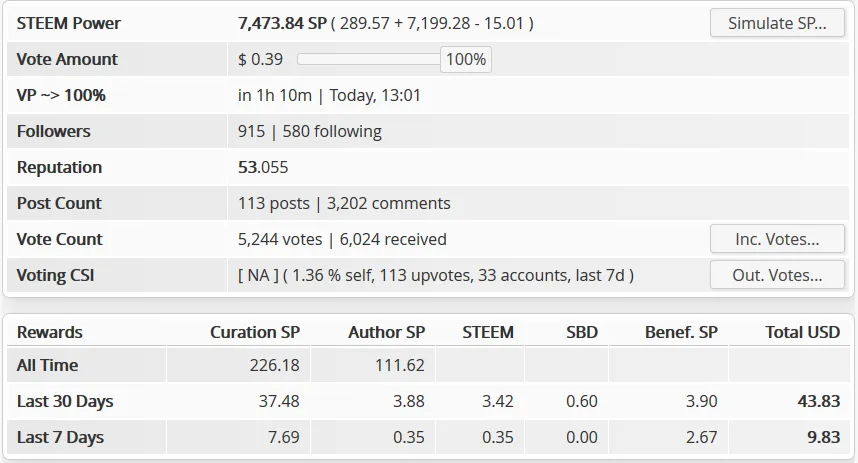Select the 53.055 reputation value

tap(263, 167)
